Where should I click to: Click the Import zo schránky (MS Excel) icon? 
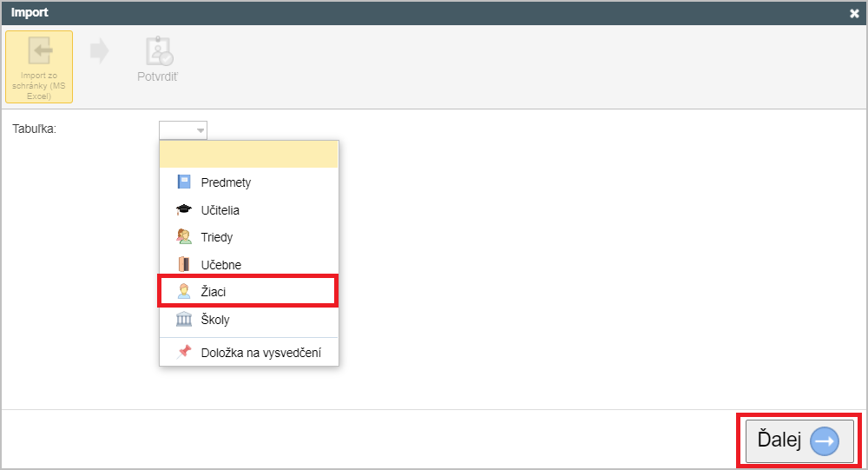point(39,51)
